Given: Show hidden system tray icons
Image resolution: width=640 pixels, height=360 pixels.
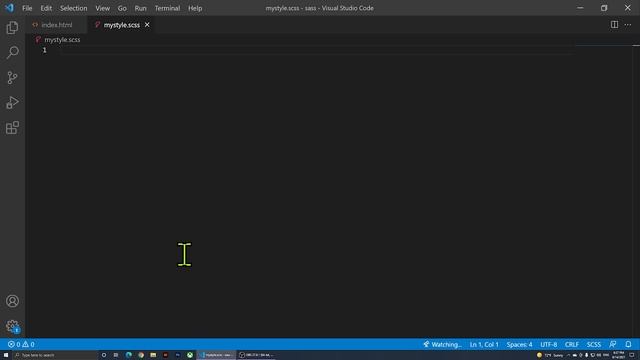Looking at the screenshot, I should (x=568, y=355).
